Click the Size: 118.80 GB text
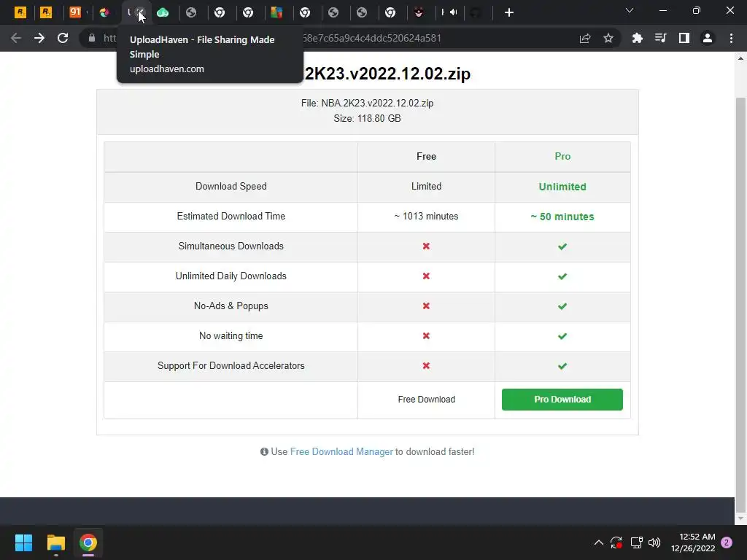This screenshot has height=560, width=747. (368, 118)
